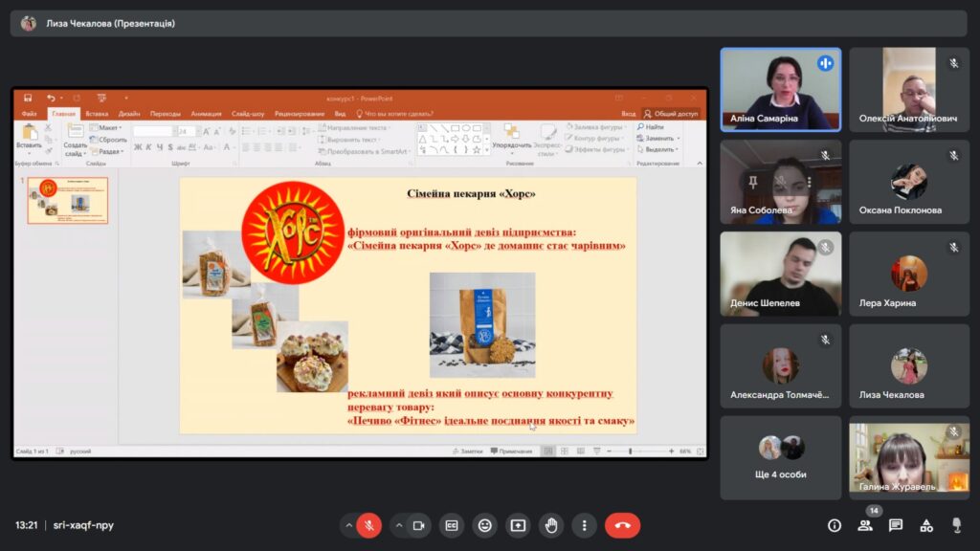Open the Рецензирование ribbon tab
This screenshot has width=980, height=551.
pos(300,114)
